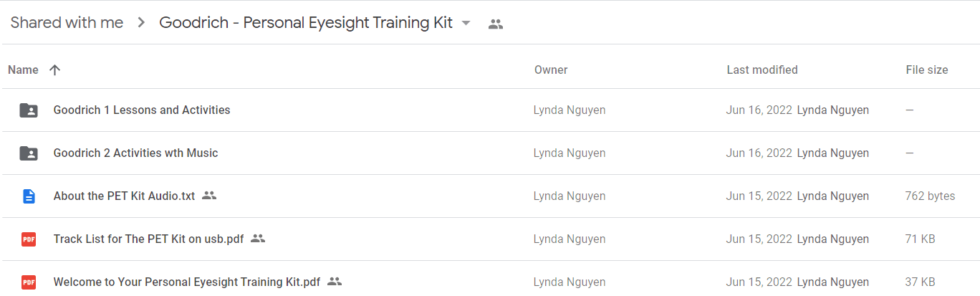The height and width of the screenshot is (296, 980).
Task: Select Goodrich 2 Activities wth Music folder
Action: point(490,153)
